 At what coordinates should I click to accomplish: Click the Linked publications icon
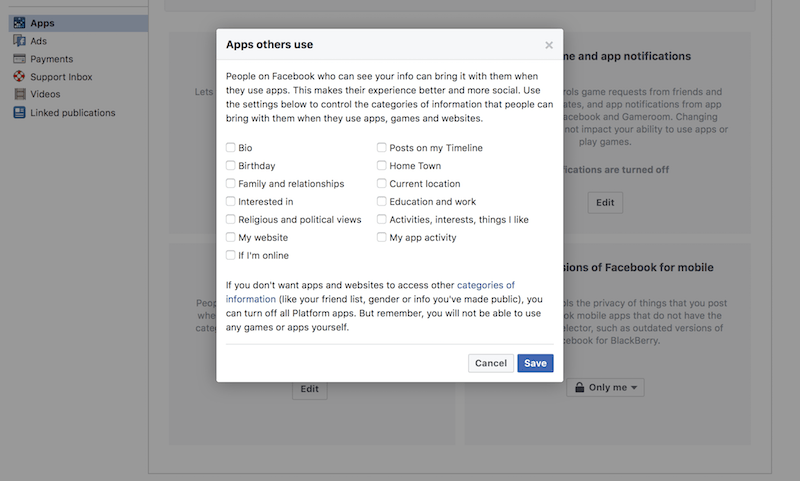pos(19,112)
